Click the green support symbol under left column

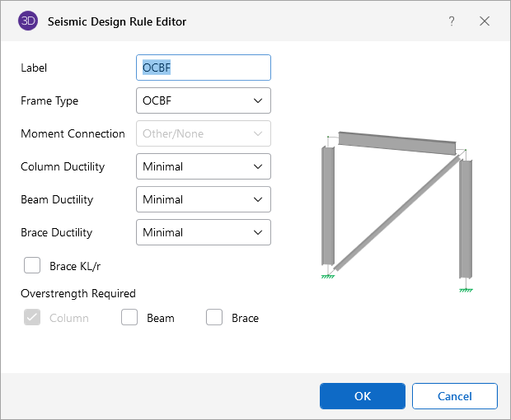[x=328, y=275]
